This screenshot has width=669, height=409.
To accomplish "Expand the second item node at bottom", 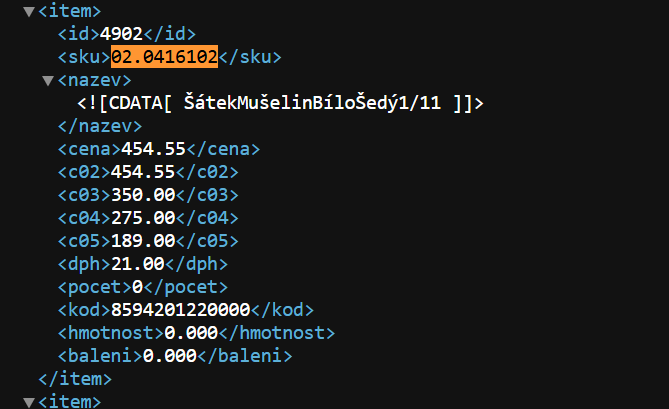I will click(x=29, y=402).
